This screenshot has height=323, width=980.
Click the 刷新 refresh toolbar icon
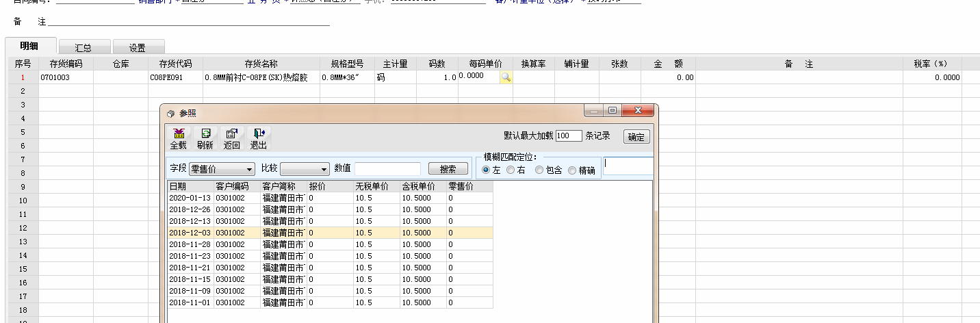[205, 139]
